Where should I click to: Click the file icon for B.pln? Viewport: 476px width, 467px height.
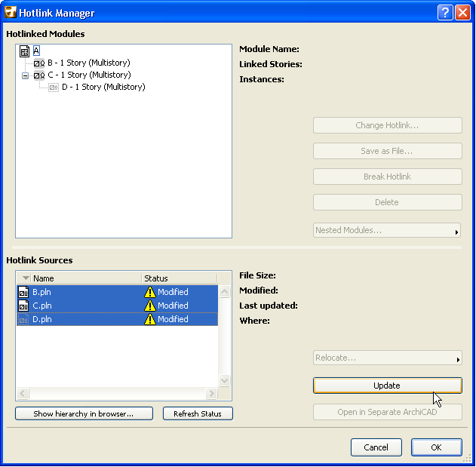pos(23,293)
